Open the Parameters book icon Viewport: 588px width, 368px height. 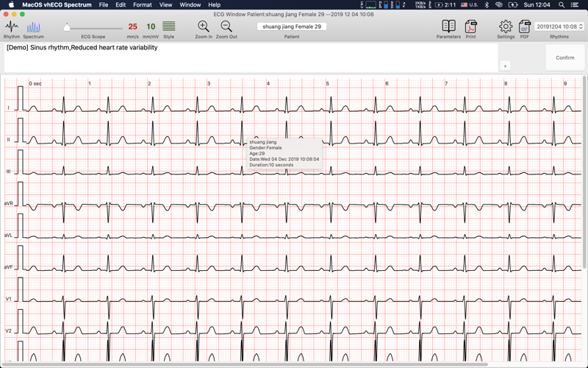(x=448, y=26)
